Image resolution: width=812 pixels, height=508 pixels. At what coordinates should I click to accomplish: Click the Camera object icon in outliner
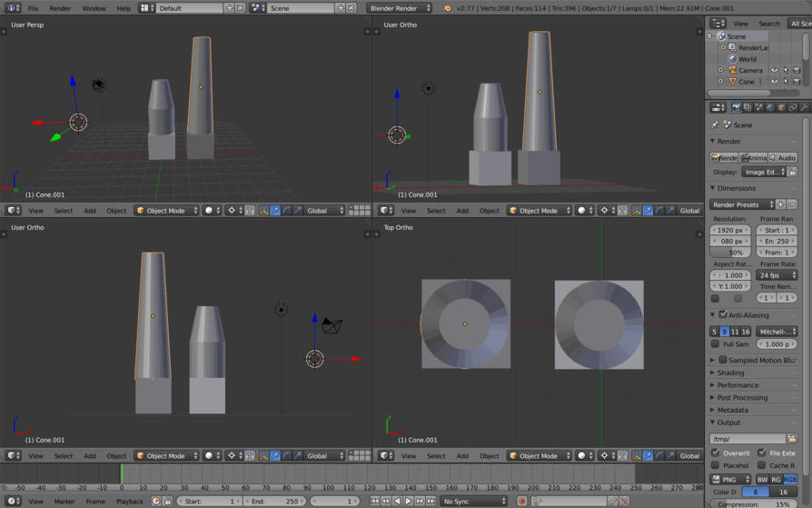[x=732, y=70]
